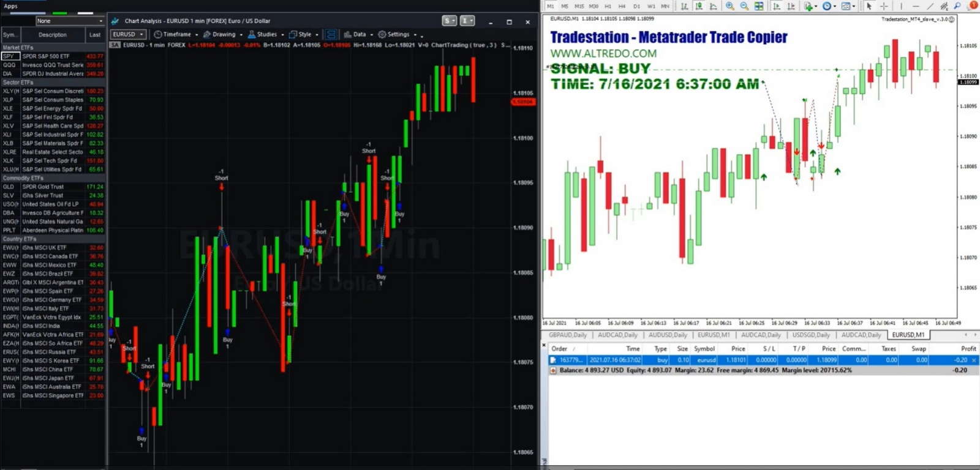The image size is (980, 470).
Task: Select the crosshair tool
Action: [x=884, y=6]
